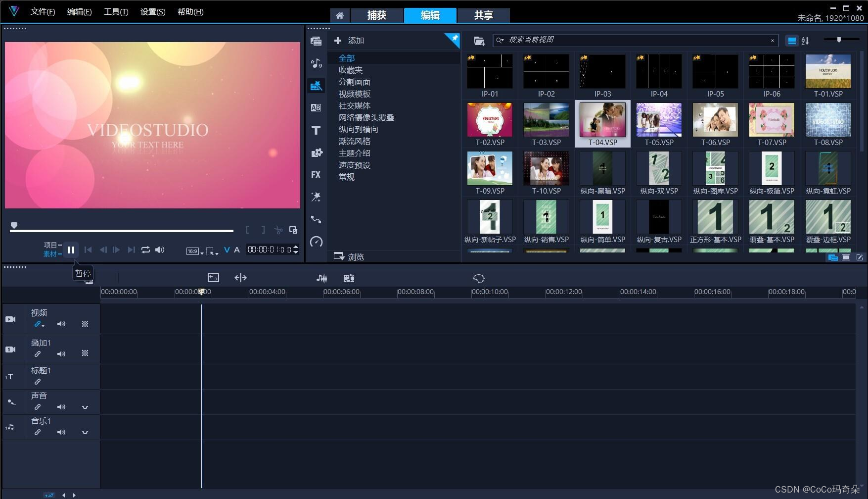Viewport: 868px width, 499px height.
Task: Click the auto music filmstrip icon
Action: [x=349, y=278]
